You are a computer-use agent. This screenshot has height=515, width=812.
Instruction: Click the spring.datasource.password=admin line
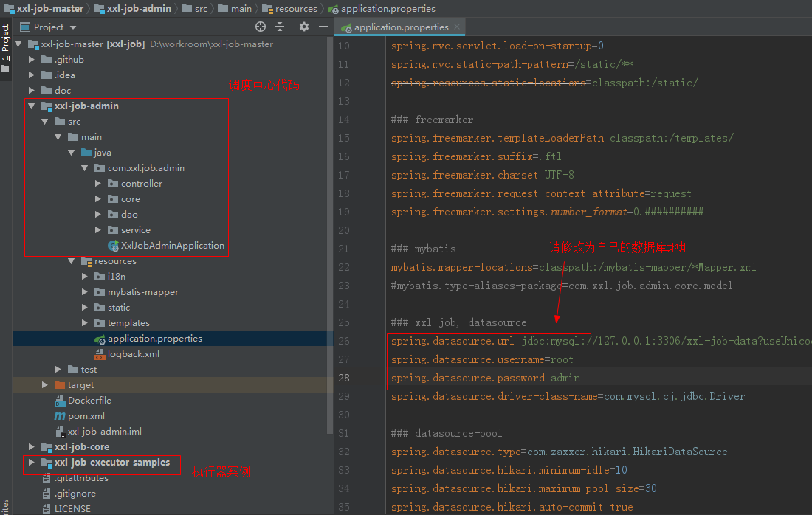486,379
